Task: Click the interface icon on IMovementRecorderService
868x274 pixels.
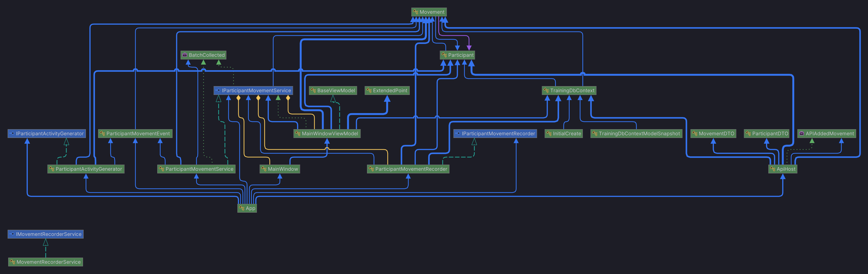Action: tap(12, 234)
